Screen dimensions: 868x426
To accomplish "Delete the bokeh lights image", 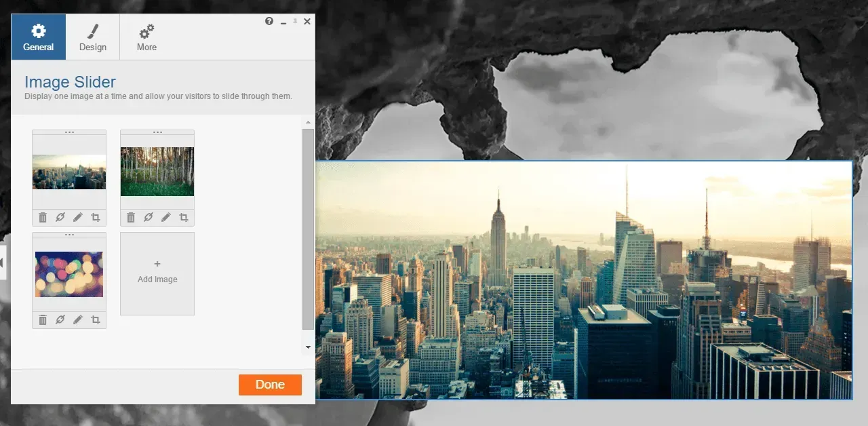I will tap(43, 320).
